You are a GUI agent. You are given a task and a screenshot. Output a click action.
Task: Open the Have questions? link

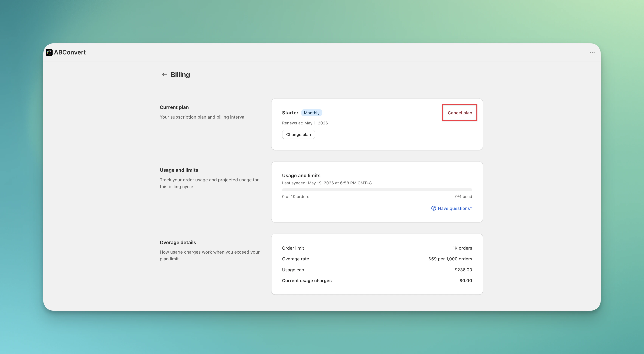point(455,208)
